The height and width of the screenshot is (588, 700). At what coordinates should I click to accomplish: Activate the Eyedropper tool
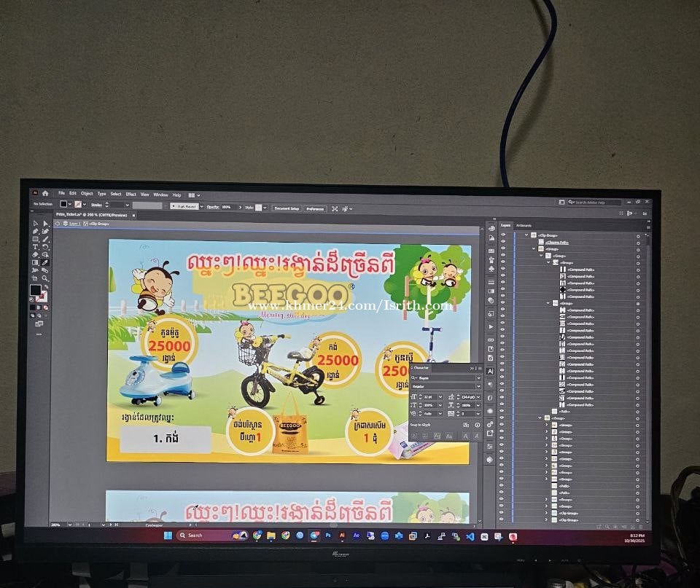coord(44,262)
